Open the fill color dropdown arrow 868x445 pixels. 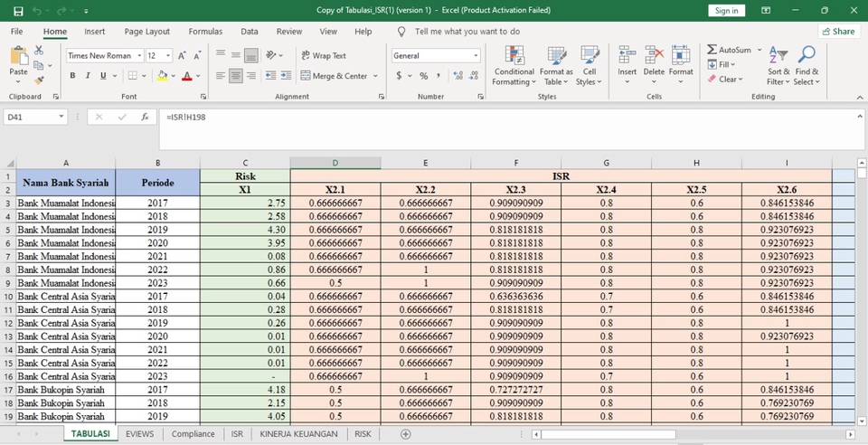(x=174, y=76)
